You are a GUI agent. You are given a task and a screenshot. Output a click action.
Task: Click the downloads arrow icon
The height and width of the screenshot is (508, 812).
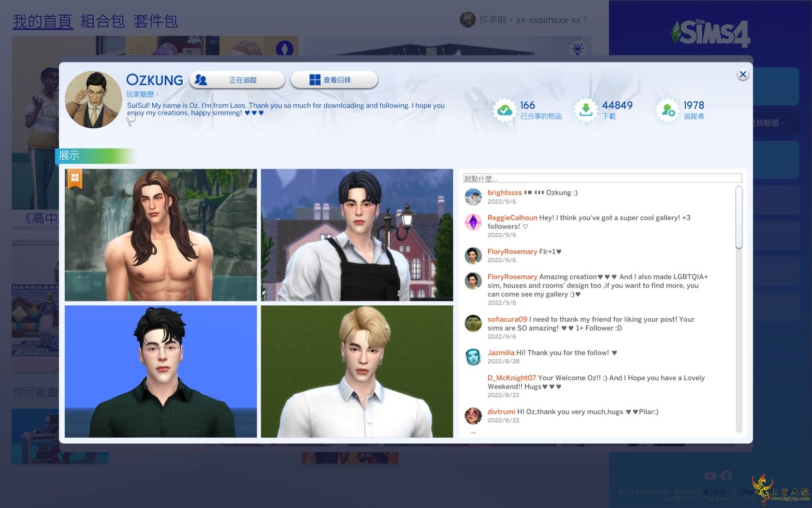(x=586, y=110)
